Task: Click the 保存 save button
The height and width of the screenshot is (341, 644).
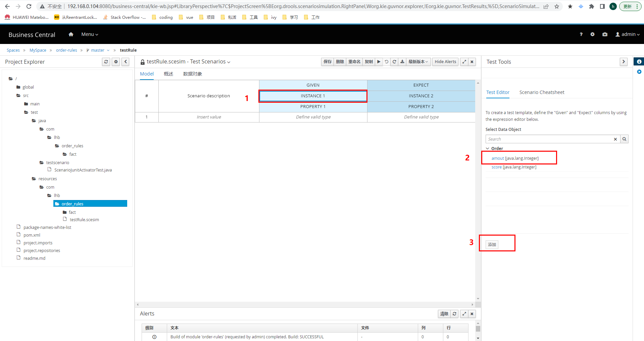Action: [328, 62]
